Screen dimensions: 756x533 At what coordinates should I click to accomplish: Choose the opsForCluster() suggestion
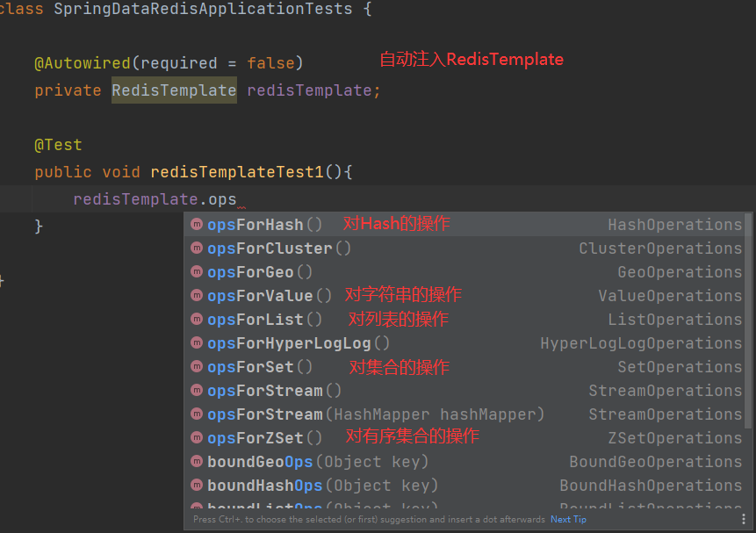point(464,248)
